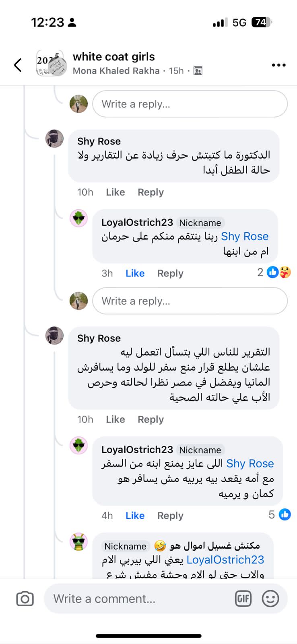Open the three-dots more options menu

point(278,65)
